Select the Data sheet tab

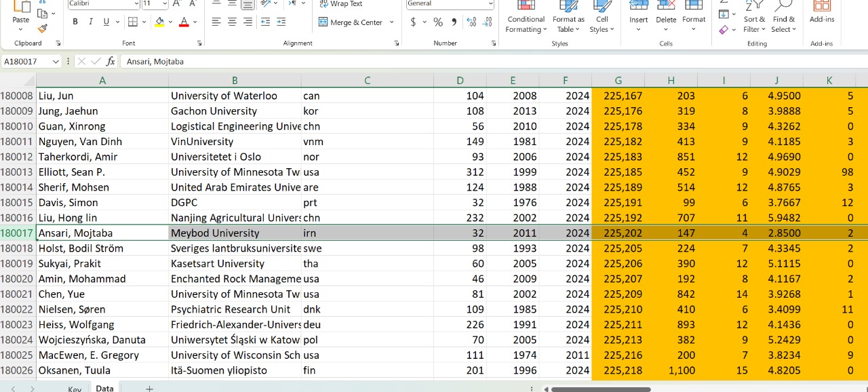pyautogui.click(x=104, y=389)
